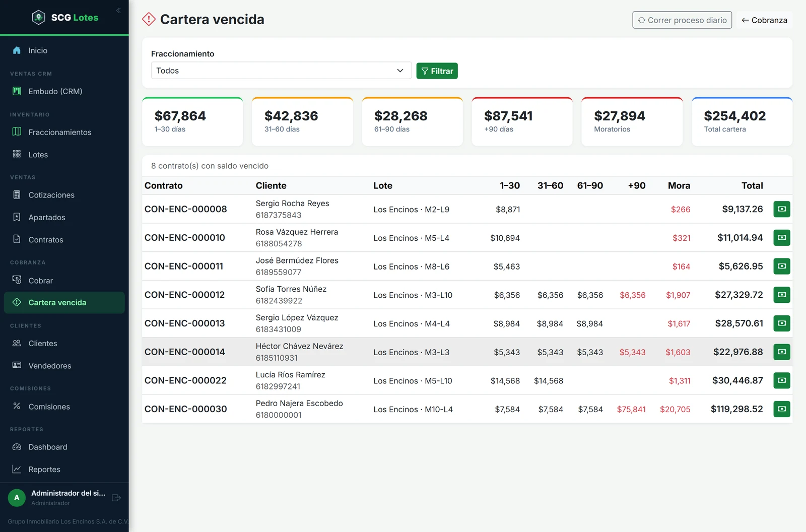This screenshot has height=532, width=806.
Task: Click the total $119,298.52
Action: pyautogui.click(x=736, y=409)
